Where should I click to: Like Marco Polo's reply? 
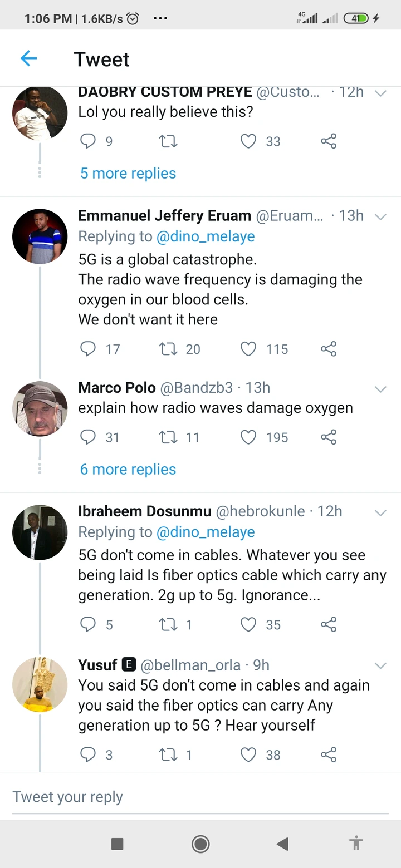click(248, 437)
